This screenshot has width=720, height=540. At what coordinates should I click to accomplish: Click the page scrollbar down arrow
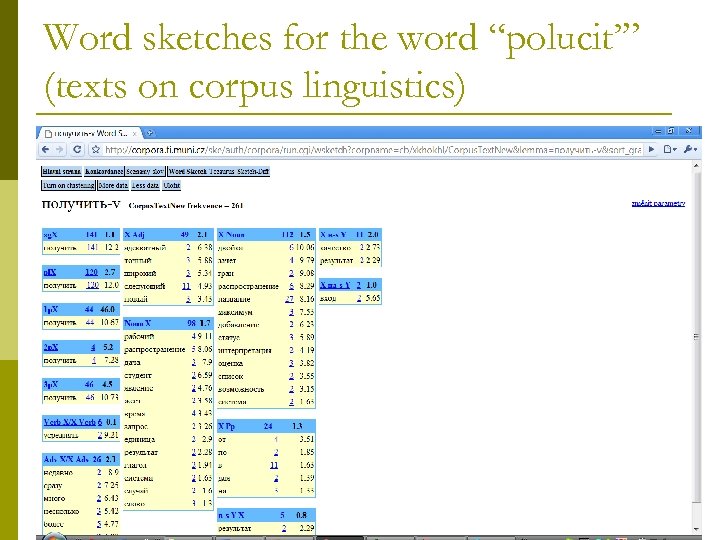tap(697, 529)
